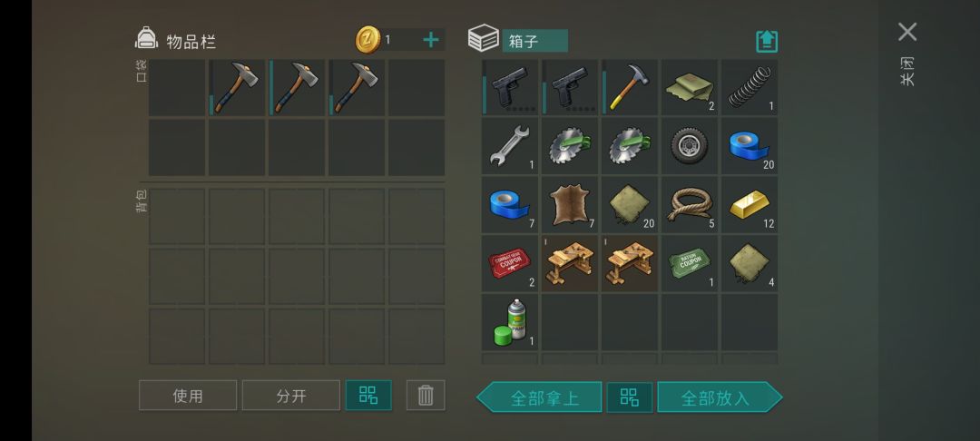Edit the 箱子 chest name field
980x441 pixels.
(x=535, y=41)
